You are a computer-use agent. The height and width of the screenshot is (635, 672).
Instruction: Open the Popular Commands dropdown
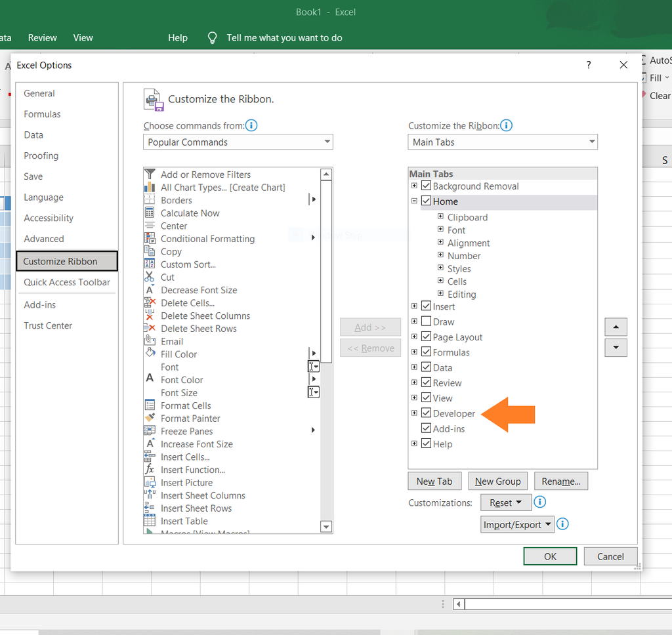238,142
